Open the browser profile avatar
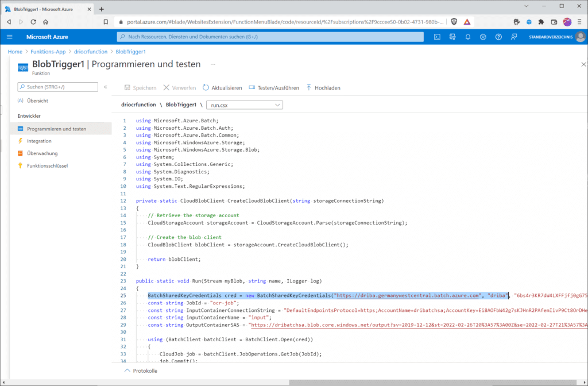This screenshot has width=588, height=386. pyautogui.click(x=567, y=22)
